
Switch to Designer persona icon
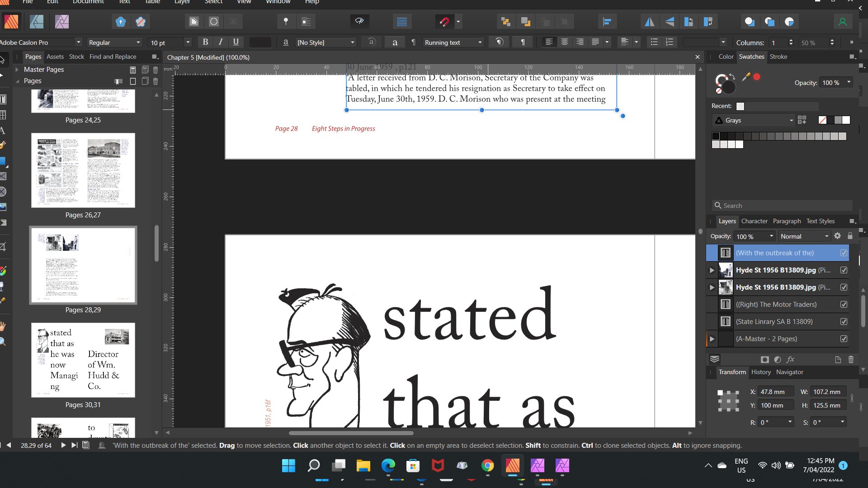(37, 21)
